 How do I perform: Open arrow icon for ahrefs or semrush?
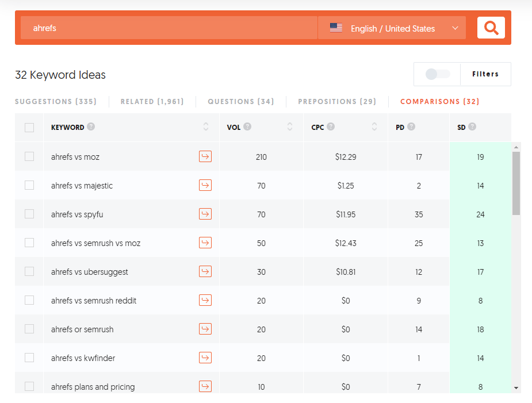[205, 329]
